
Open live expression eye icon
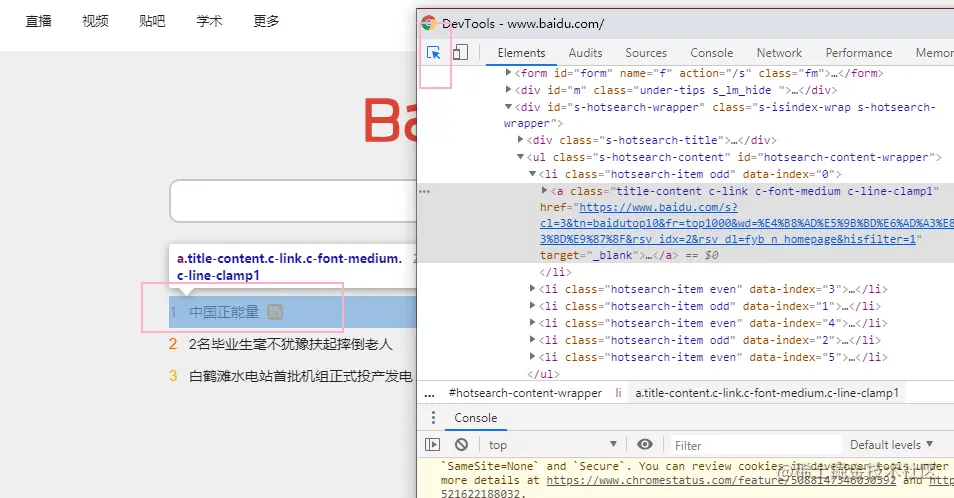(x=645, y=444)
